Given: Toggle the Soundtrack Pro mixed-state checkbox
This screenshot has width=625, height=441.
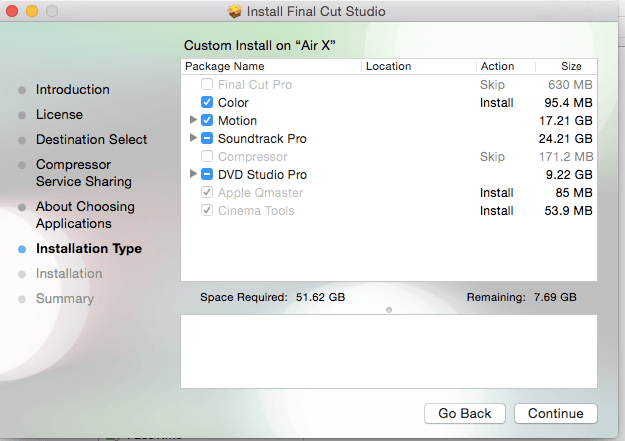Looking at the screenshot, I should click(207, 139).
